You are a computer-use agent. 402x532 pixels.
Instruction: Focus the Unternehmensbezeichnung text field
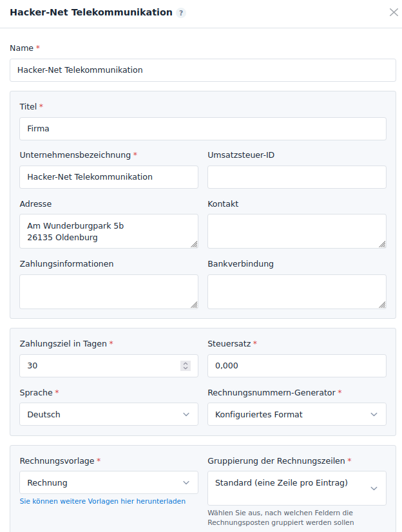coord(108,177)
